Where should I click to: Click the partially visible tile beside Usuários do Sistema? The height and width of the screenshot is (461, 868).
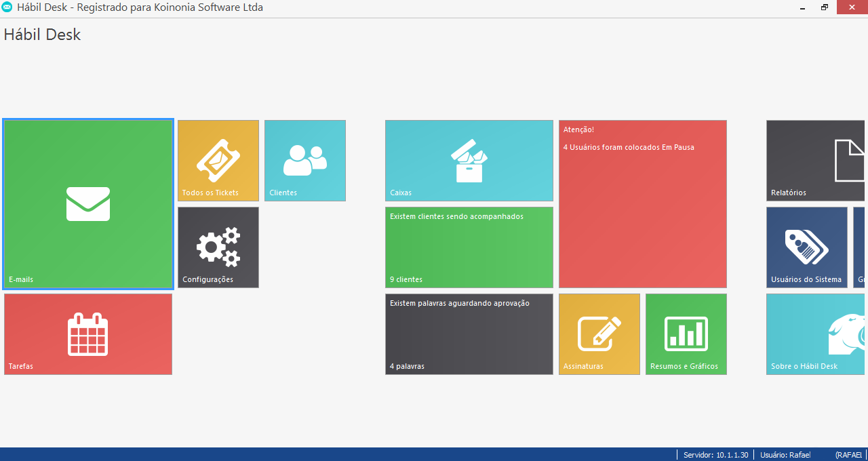860,247
